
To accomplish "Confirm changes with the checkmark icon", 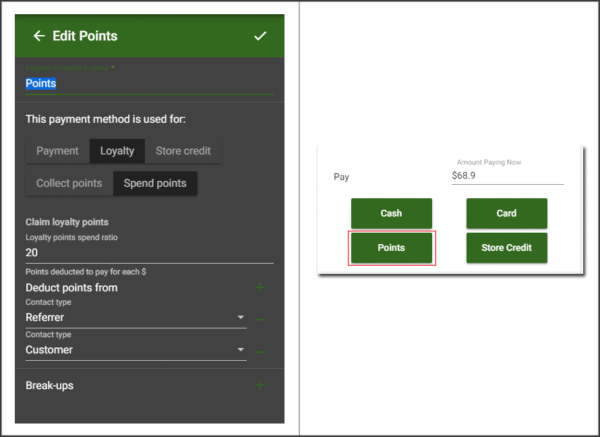I will tap(260, 36).
